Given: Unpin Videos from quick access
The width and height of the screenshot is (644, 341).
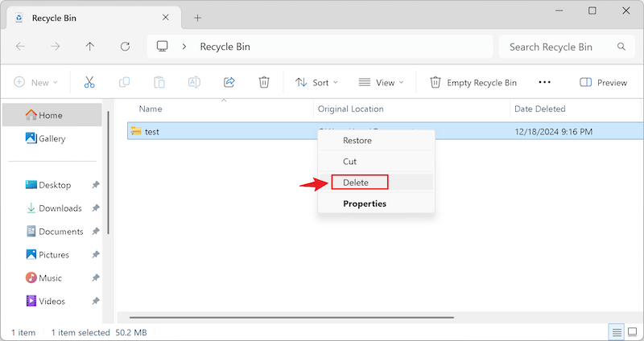Looking at the screenshot, I should [x=95, y=302].
